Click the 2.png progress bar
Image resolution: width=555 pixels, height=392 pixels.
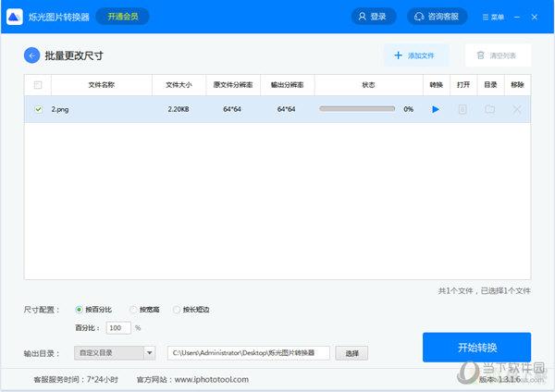point(357,109)
